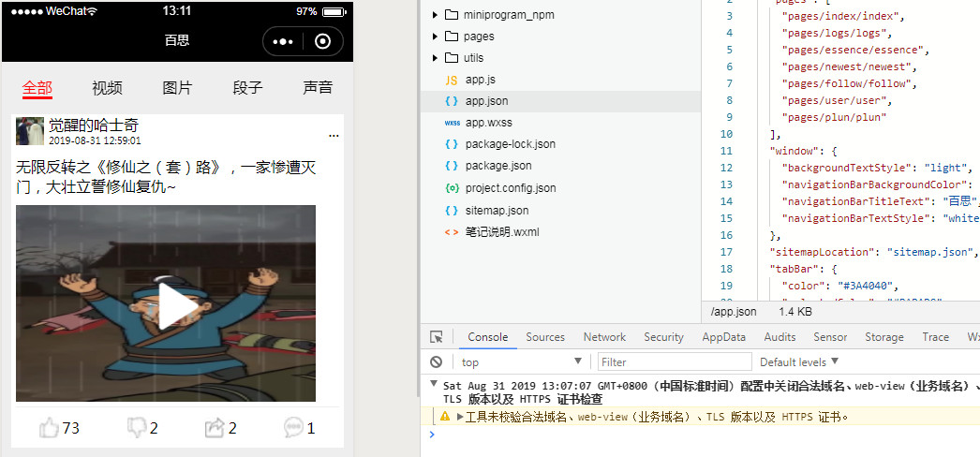
Task: Click the JS icon of app.js
Action: pos(452,80)
